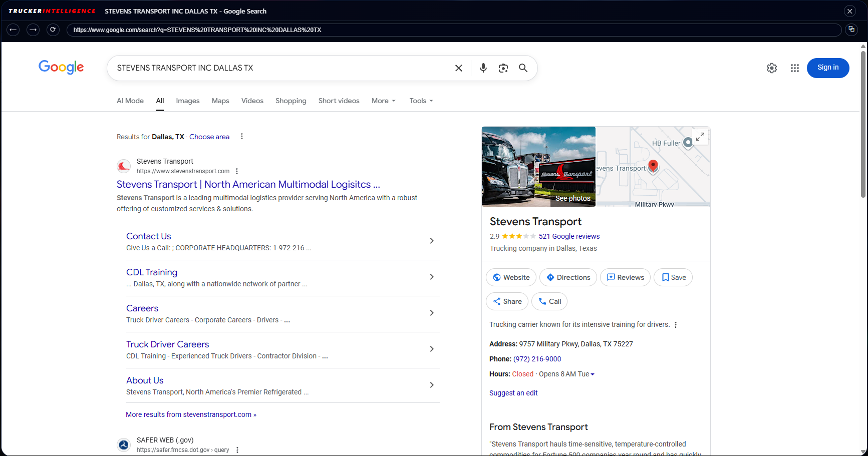The height and width of the screenshot is (456, 868).
Task: Open Google Lens image search
Action: pos(503,68)
